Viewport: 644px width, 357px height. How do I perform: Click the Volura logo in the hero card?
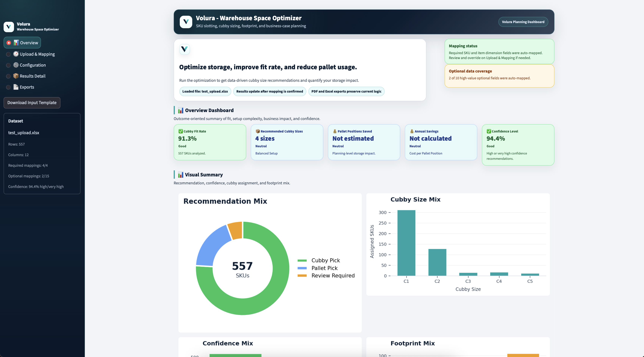pyautogui.click(x=184, y=49)
